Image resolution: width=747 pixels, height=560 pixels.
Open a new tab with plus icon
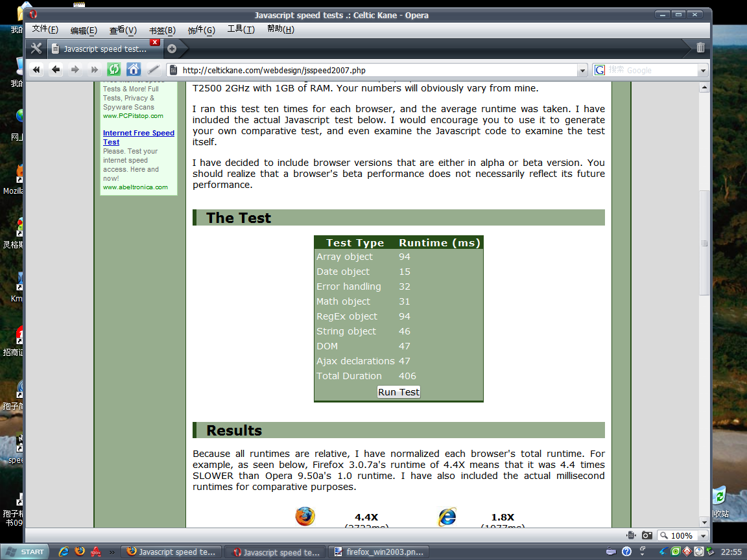click(172, 49)
